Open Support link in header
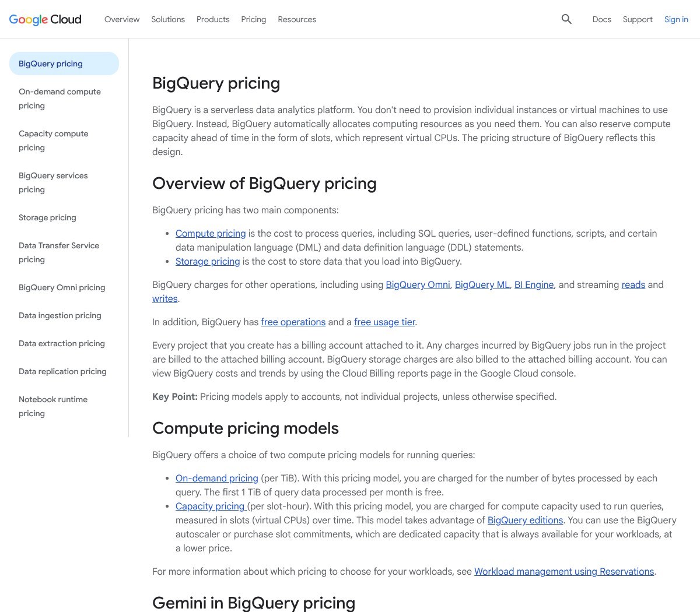Screen dimensions: 700x612 [x=638, y=19]
